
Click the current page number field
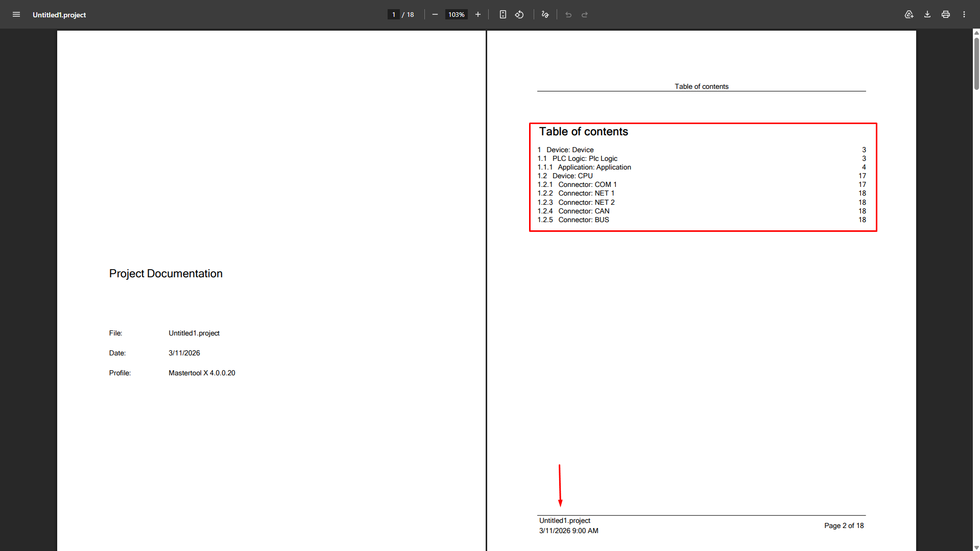tap(394, 14)
